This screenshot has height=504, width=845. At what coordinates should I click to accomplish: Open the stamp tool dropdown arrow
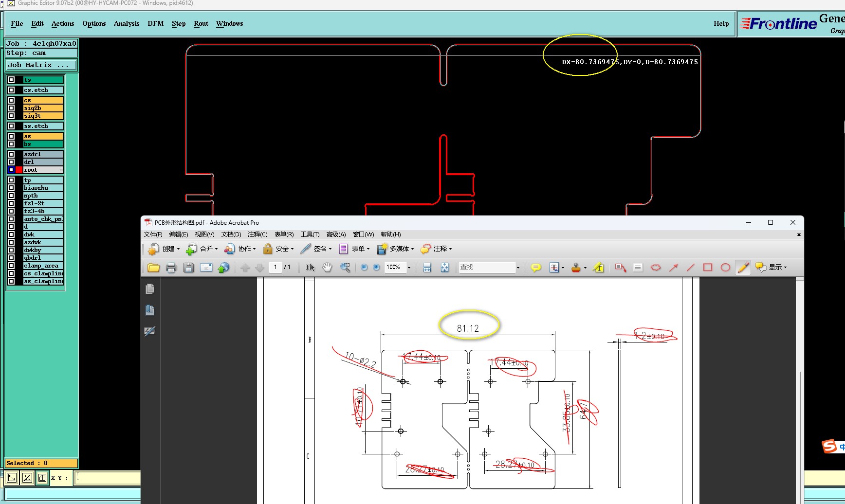[x=585, y=268]
